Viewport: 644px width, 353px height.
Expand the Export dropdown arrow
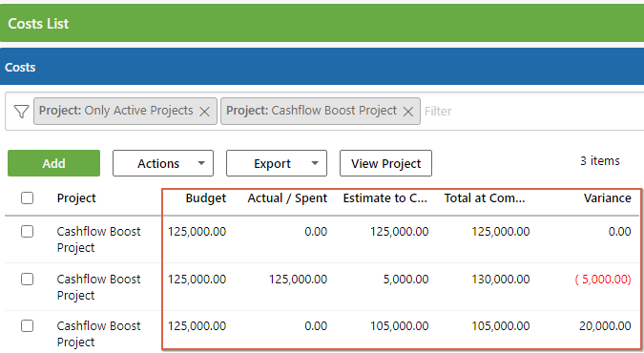(315, 163)
